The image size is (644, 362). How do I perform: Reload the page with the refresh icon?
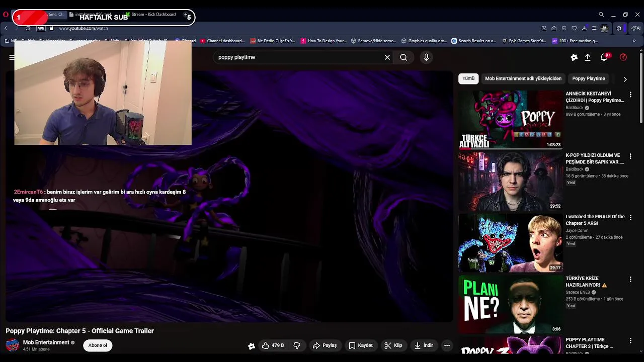(x=28, y=28)
